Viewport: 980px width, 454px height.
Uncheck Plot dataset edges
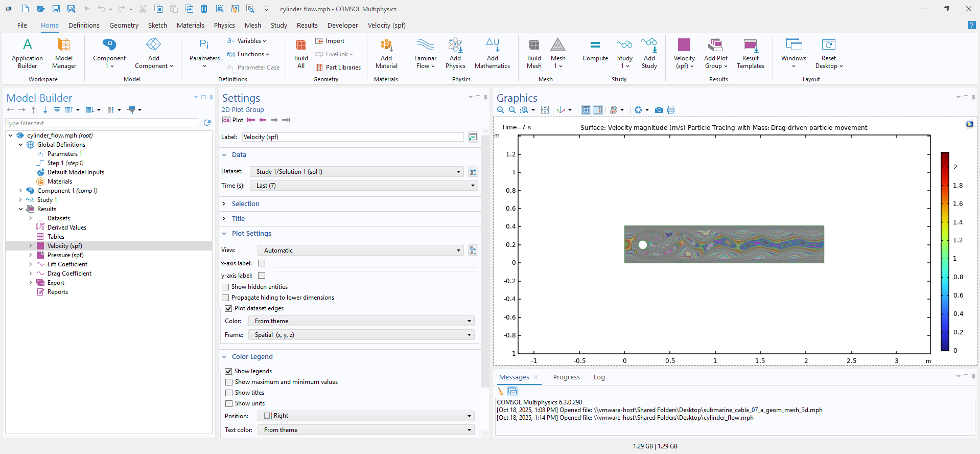228,308
